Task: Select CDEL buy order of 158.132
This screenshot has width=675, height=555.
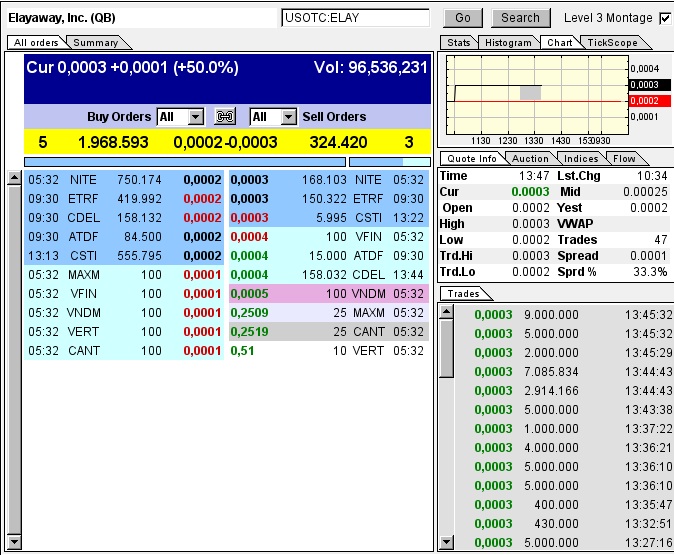Action: point(124,217)
